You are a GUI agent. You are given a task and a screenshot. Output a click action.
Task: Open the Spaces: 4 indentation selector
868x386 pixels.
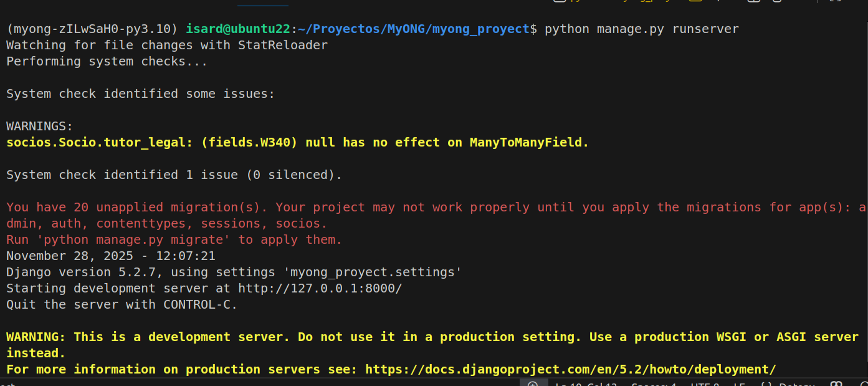click(x=654, y=384)
